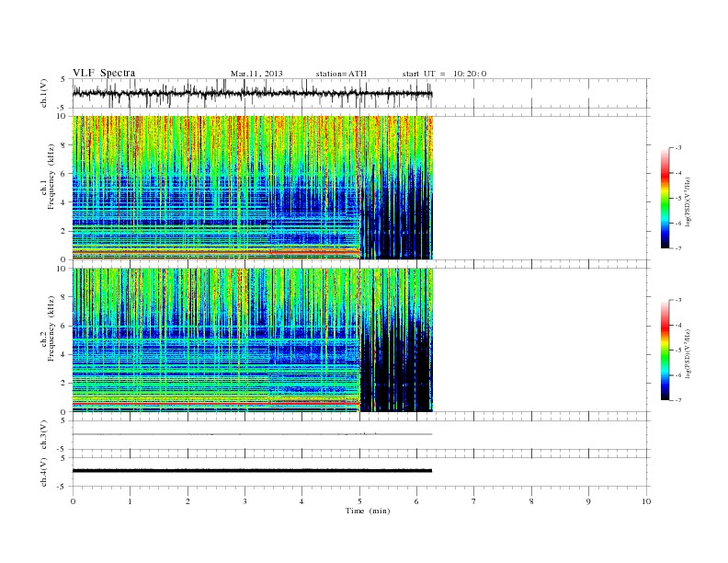
Task: Click the "2" kHz tick of ch.1 frequency axis
Action: (64, 231)
